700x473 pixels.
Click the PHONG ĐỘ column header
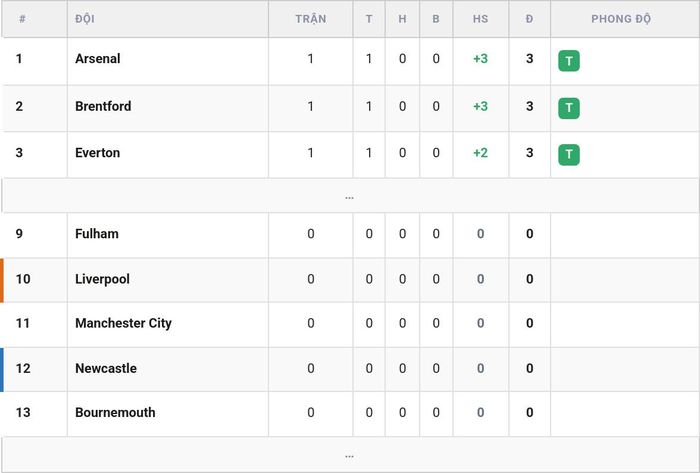pyautogui.click(x=621, y=19)
